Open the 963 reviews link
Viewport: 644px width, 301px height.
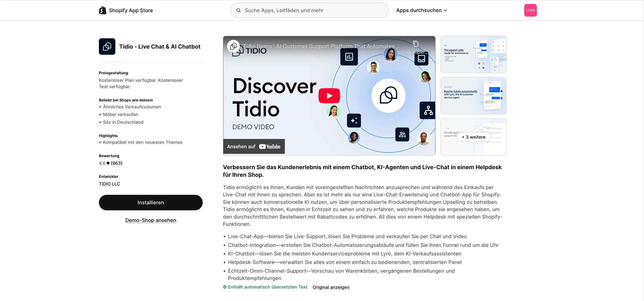pyautogui.click(x=116, y=163)
